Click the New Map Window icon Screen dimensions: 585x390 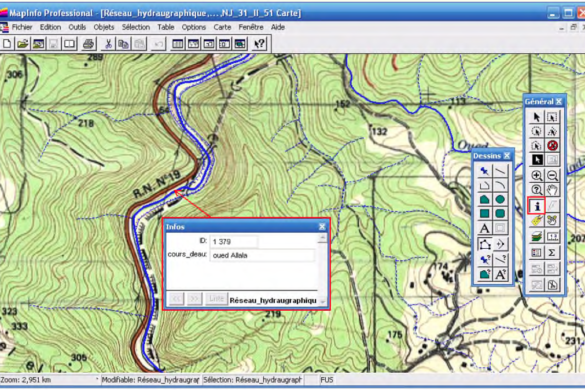click(x=193, y=44)
